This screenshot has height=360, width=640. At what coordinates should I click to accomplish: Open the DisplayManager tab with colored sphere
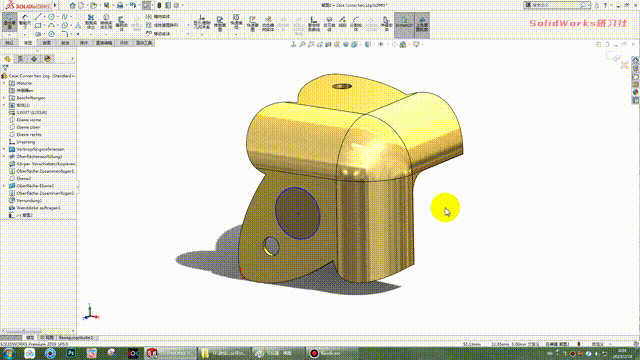(47, 59)
